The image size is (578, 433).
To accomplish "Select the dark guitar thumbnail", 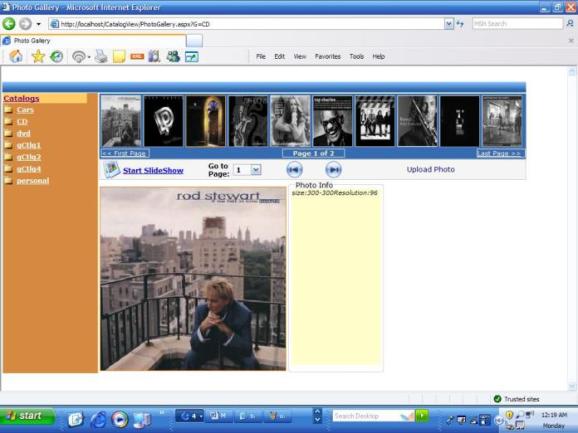I will point(248,121).
